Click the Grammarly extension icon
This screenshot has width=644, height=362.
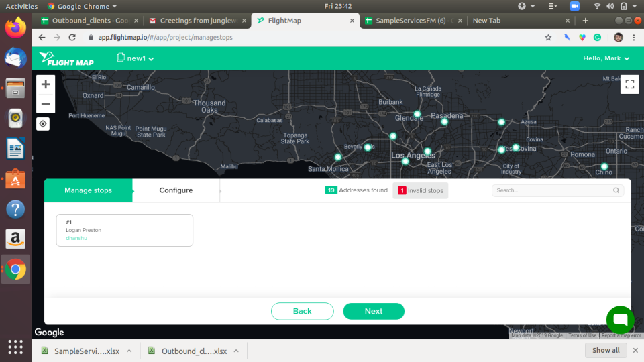tap(597, 38)
